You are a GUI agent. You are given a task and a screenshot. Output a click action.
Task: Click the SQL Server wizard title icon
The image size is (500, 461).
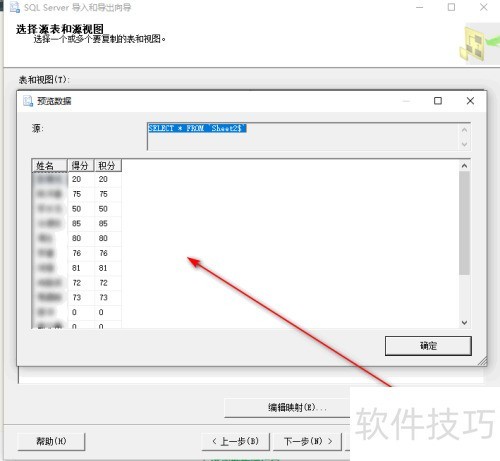[x=14, y=7]
